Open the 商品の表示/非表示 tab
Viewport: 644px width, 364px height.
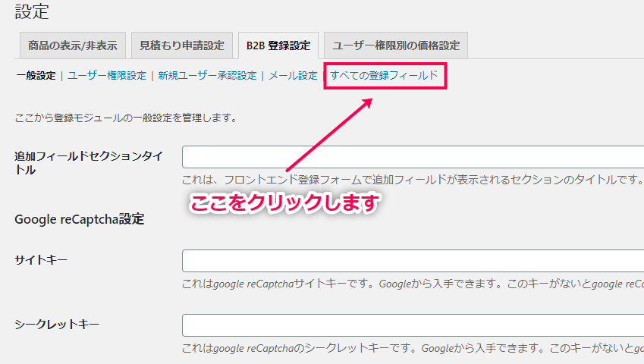pyautogui.click(x=73, y=45)
